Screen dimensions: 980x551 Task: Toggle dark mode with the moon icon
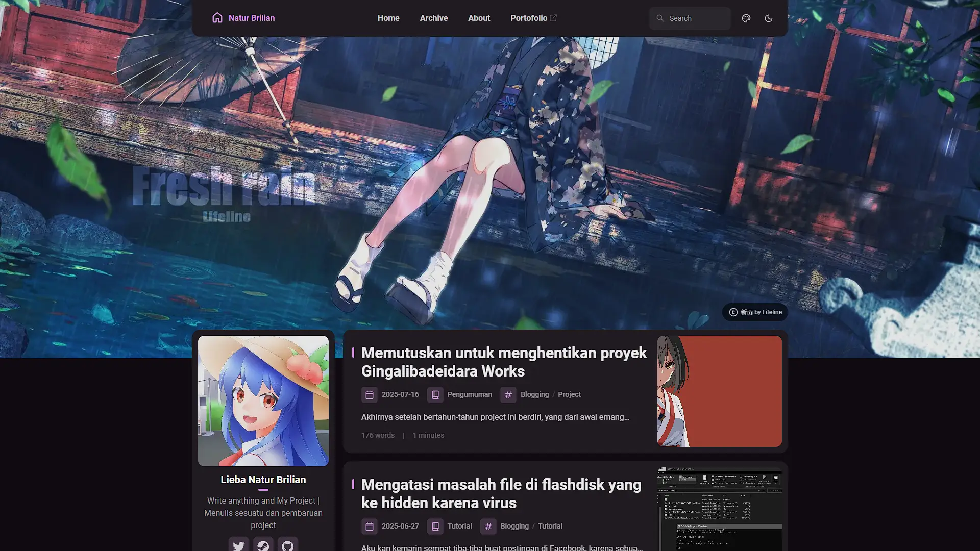[x=769, y=18]
